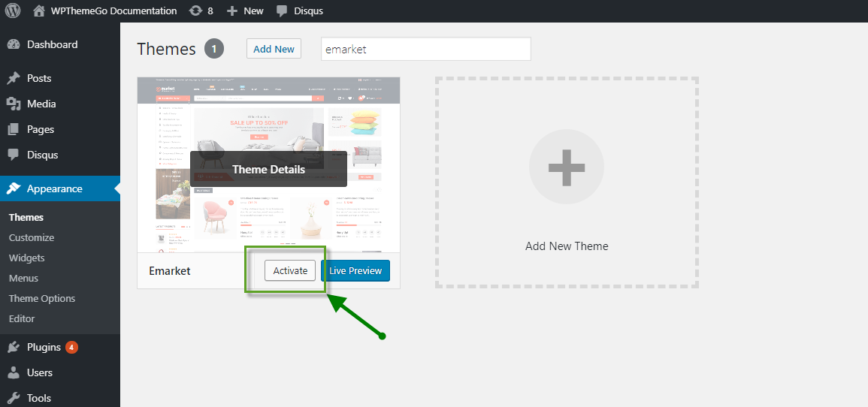868x407 pixels.
Task: Click the Add New Theme placeholder tile
Action: click(567, 182)
